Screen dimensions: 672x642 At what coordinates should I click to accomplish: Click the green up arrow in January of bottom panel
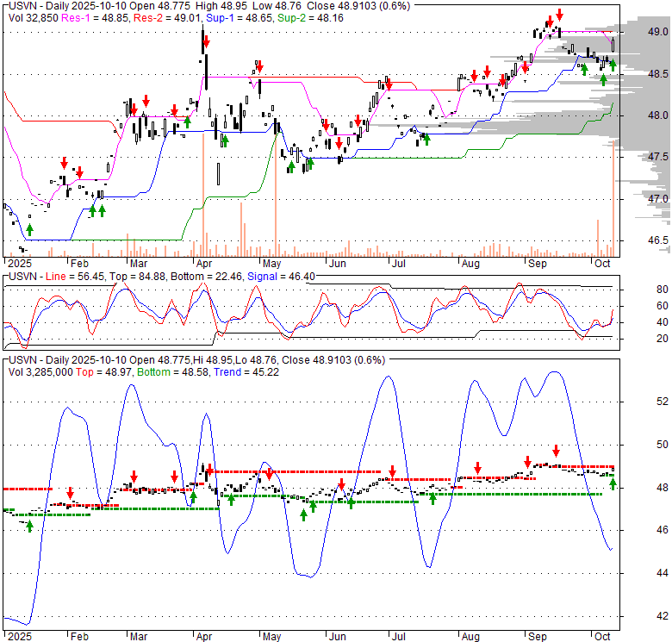click(x=29, y=525)
